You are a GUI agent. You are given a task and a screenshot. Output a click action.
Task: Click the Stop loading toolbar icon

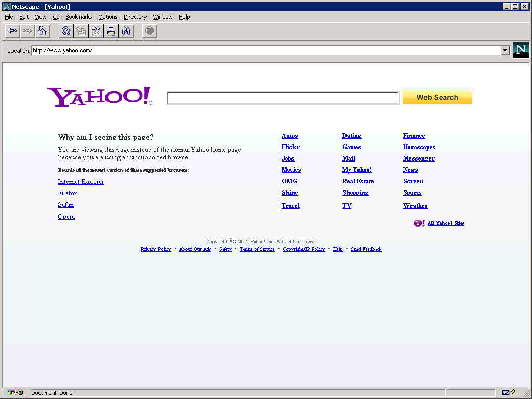pos(150,31)
